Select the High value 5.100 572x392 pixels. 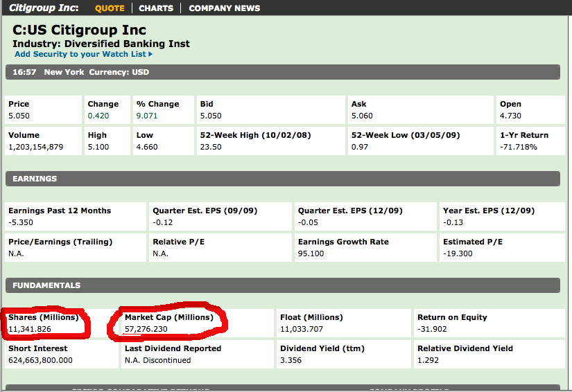click(x=98, y=147)
